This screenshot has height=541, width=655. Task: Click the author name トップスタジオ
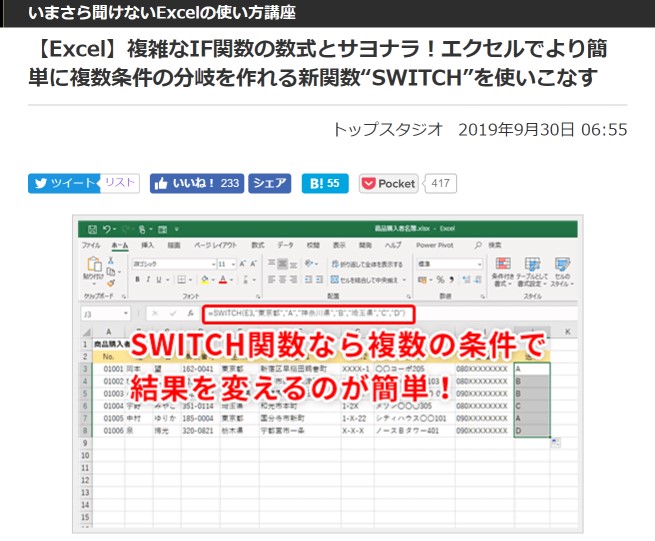tap(388, 130)
